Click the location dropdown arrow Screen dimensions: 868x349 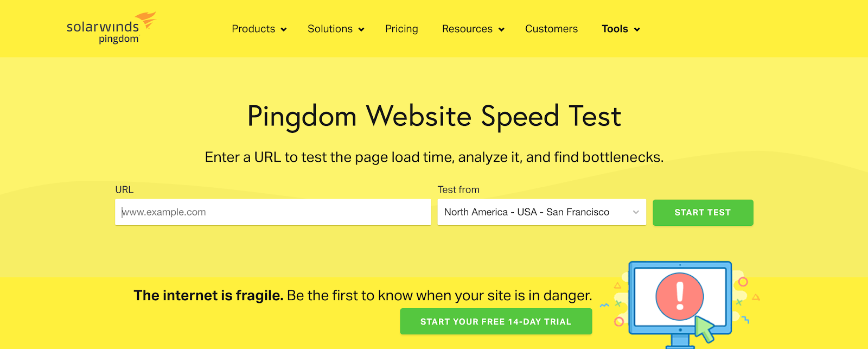(x=636, y=212)
